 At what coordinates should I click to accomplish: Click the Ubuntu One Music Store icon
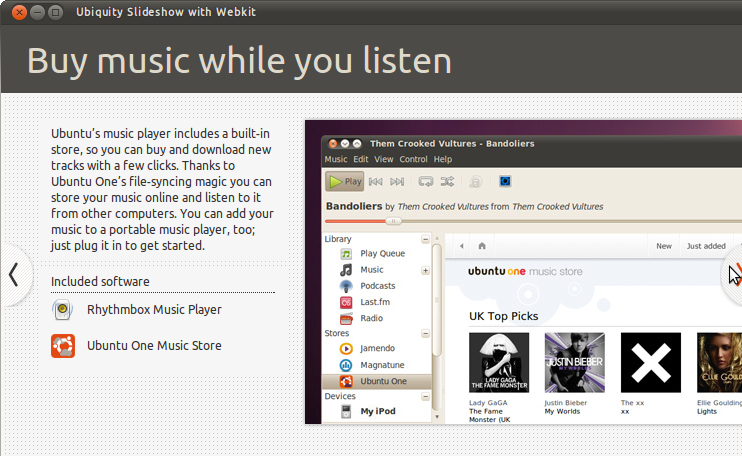[63, 346]
